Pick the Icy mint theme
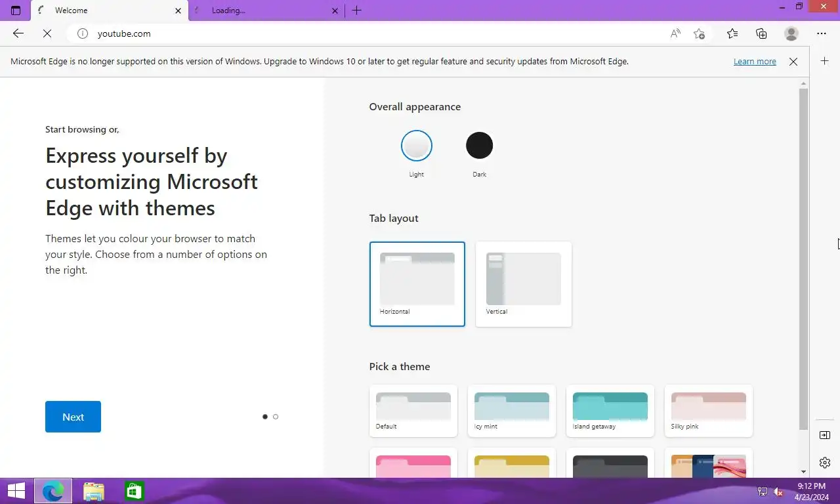The image size is (840, 504). coord(512,411)
